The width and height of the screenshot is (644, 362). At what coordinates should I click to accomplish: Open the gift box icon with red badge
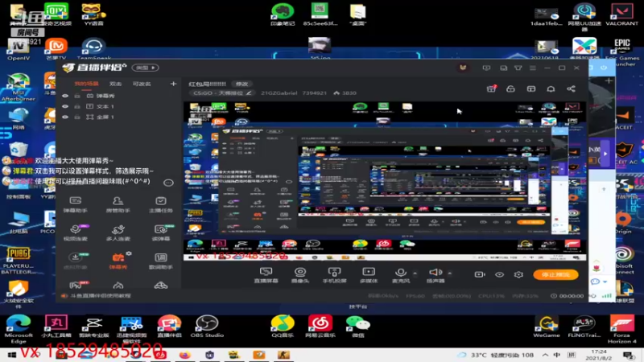coord(491,88)
